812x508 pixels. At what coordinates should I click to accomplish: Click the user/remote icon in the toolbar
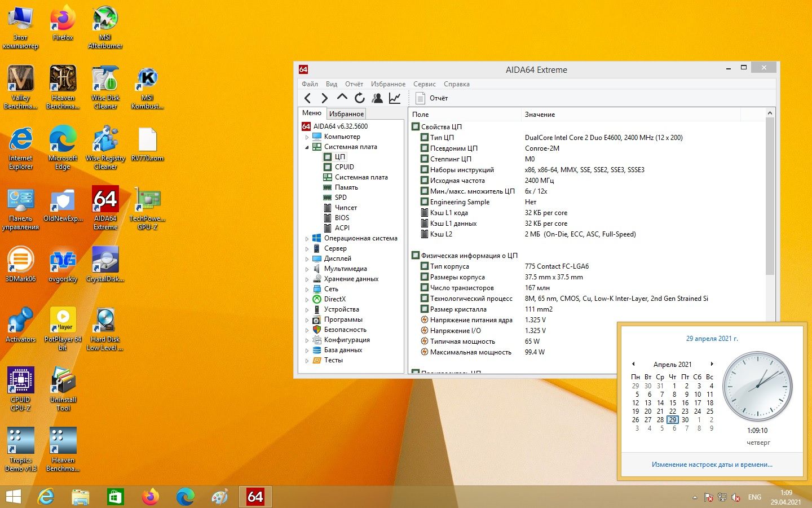[377, 98]
